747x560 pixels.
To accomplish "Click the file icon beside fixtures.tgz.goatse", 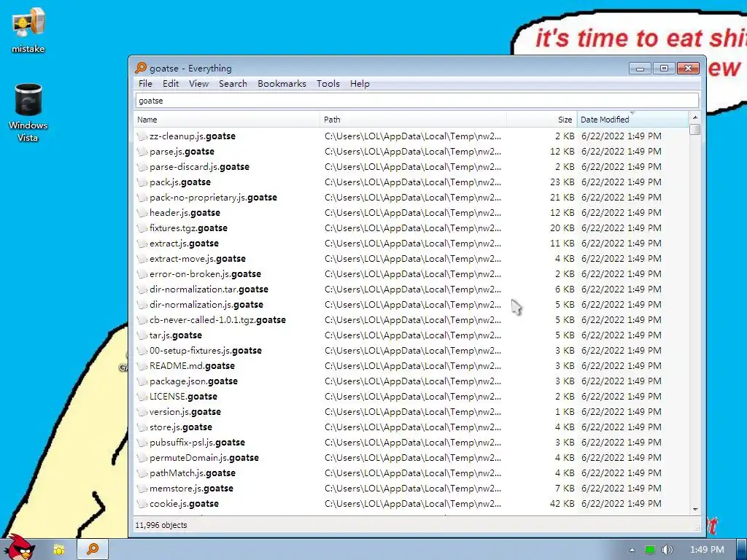I will (x=142, y=228).
